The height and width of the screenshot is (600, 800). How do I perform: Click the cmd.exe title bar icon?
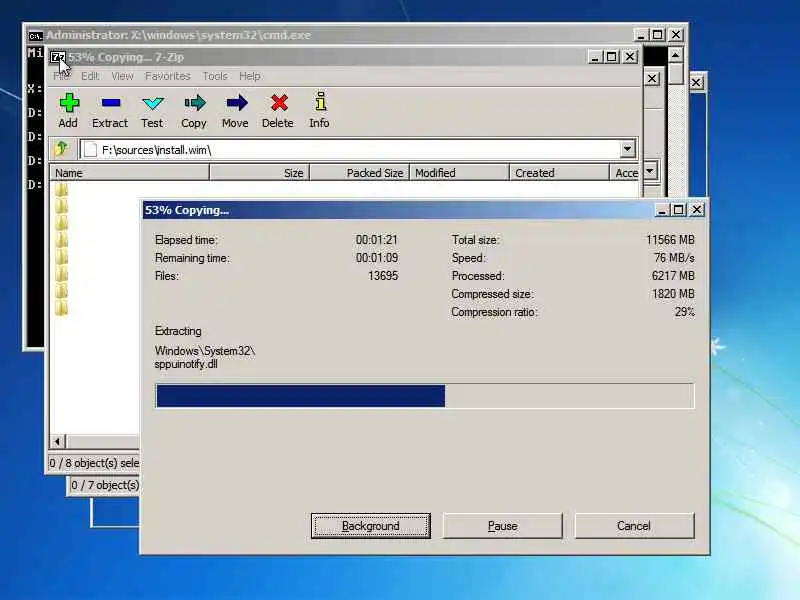(x=35, y=36)
